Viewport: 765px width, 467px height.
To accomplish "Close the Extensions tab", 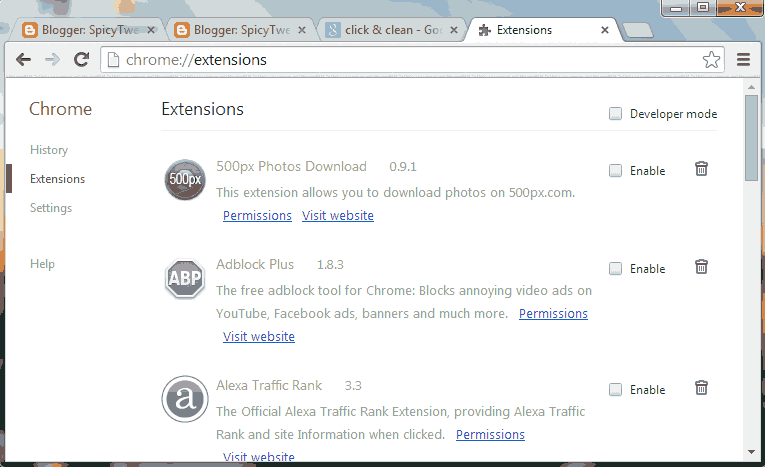I will point(605,30).
